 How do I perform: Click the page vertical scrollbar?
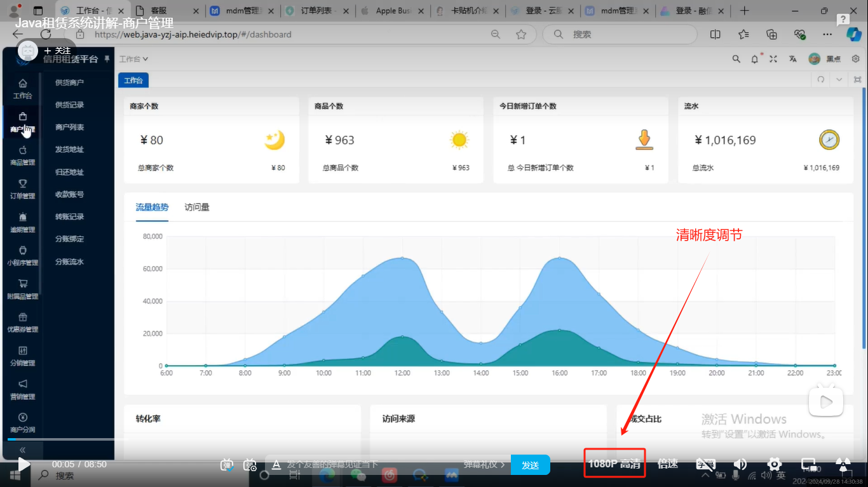pos(864,217)
